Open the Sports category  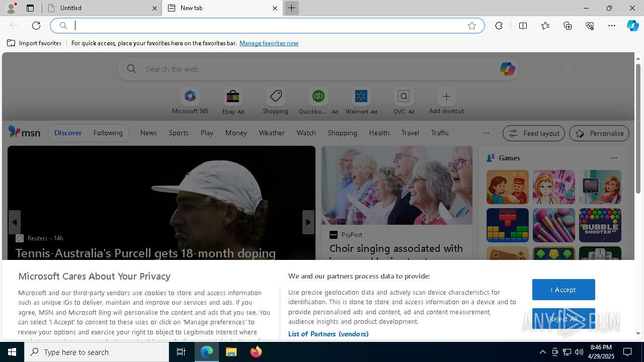point(179,133)
